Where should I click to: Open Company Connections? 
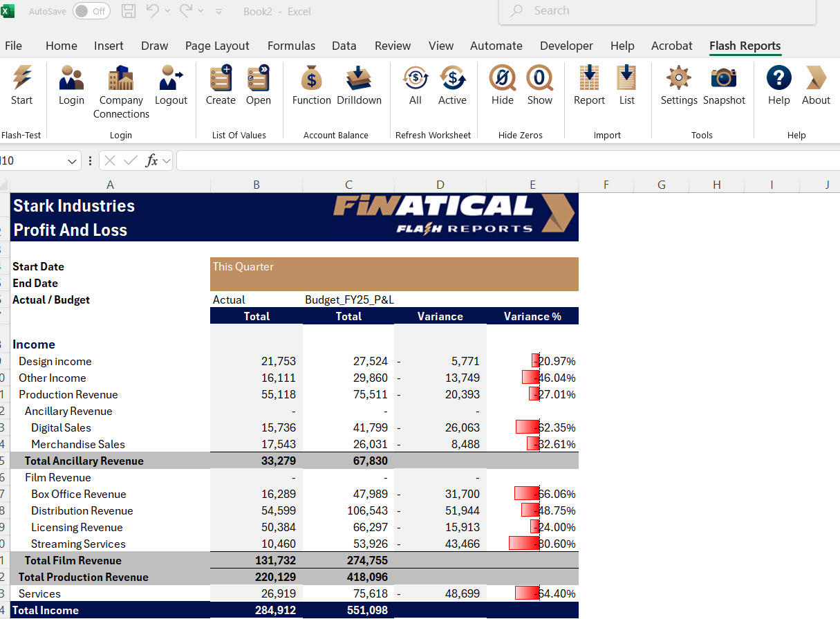pyautogui.click(x=121, y=77)
